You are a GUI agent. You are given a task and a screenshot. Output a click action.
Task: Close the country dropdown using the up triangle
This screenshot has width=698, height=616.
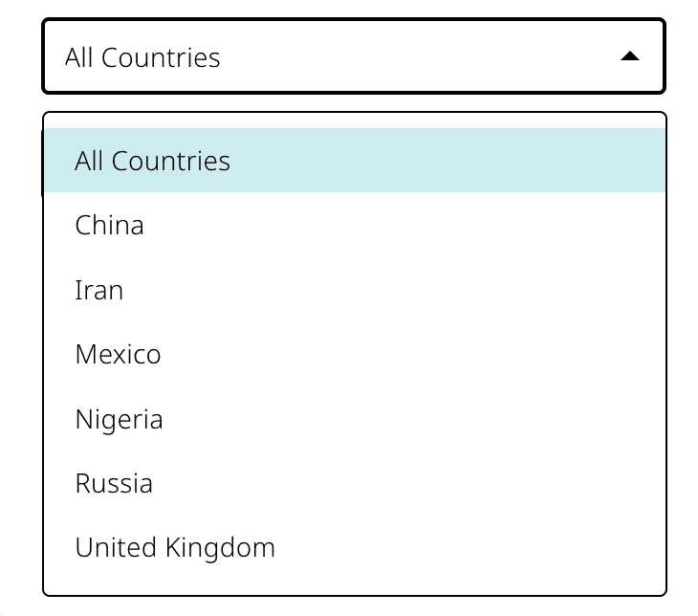click(629, 57)
